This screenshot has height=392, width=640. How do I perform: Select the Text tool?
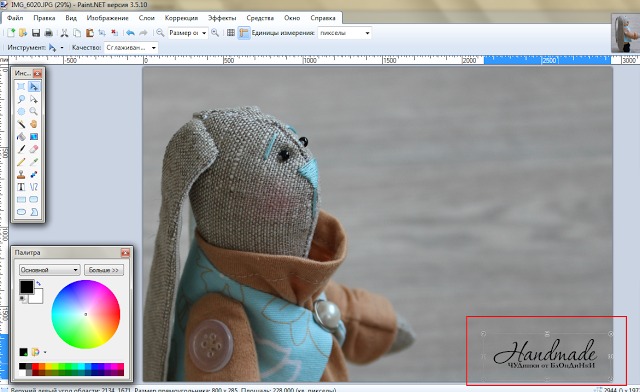pyautogui.click(x=21, y=187)
